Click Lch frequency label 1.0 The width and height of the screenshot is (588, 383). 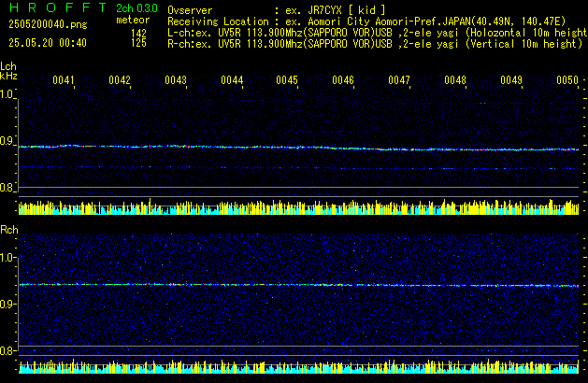coord(7,94)
